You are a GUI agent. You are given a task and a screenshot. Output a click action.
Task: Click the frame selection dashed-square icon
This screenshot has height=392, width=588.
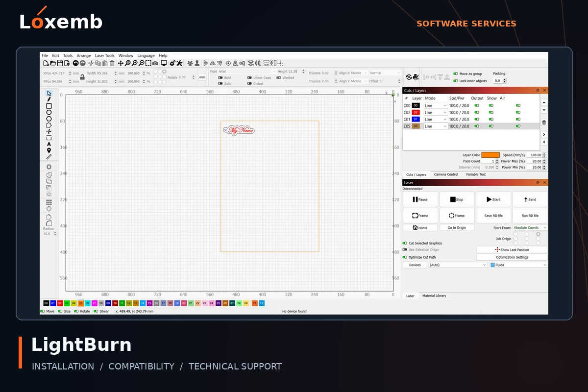148,63
